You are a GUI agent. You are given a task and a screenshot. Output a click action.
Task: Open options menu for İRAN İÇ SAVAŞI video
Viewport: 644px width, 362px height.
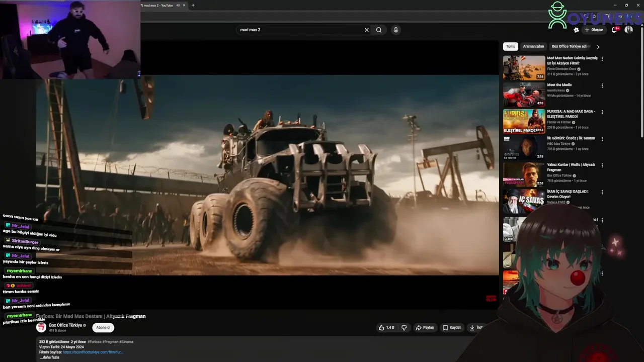(602, 192)
